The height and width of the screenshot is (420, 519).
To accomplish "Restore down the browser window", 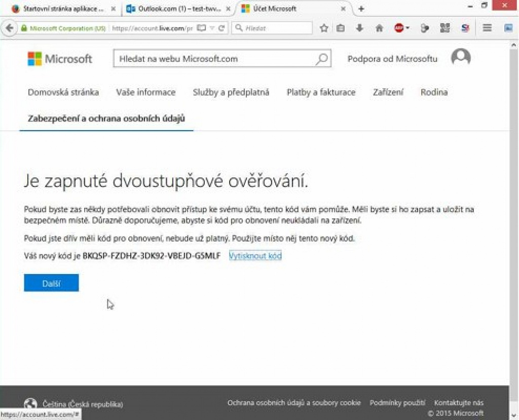I will click(484, 6).
